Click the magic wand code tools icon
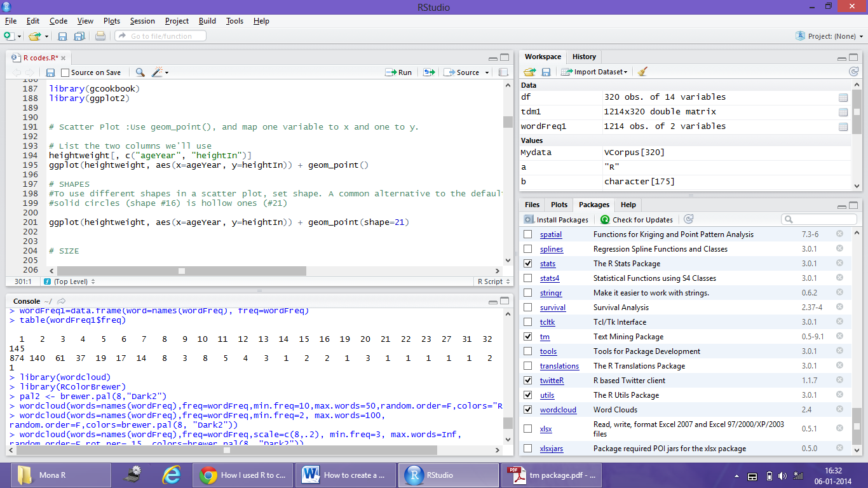This screenshot has width=868, height=488. (x=158, y=72)
